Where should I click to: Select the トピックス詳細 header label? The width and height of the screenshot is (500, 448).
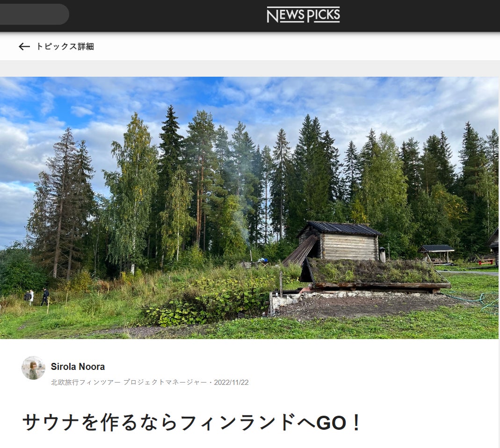[65, 47]
